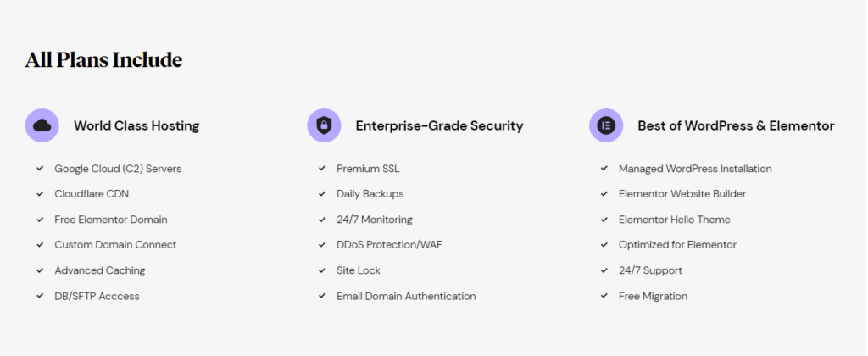Select the Enterprise-Grade Security heading

coord(440,125)
